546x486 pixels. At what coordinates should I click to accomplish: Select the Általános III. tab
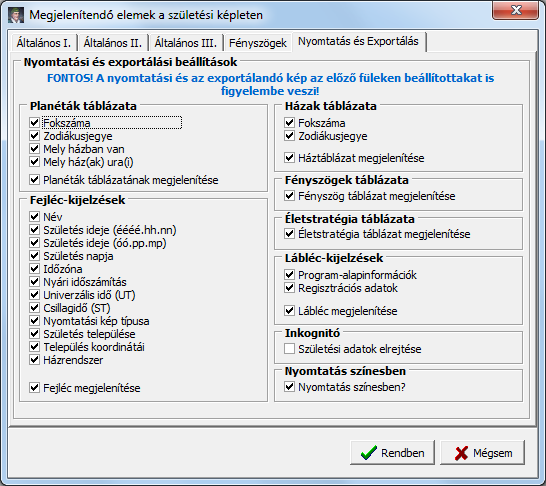(186, 43)
